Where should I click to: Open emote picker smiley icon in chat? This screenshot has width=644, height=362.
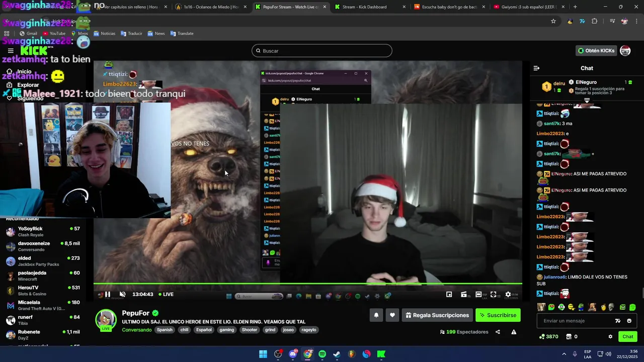coord(629,321)
